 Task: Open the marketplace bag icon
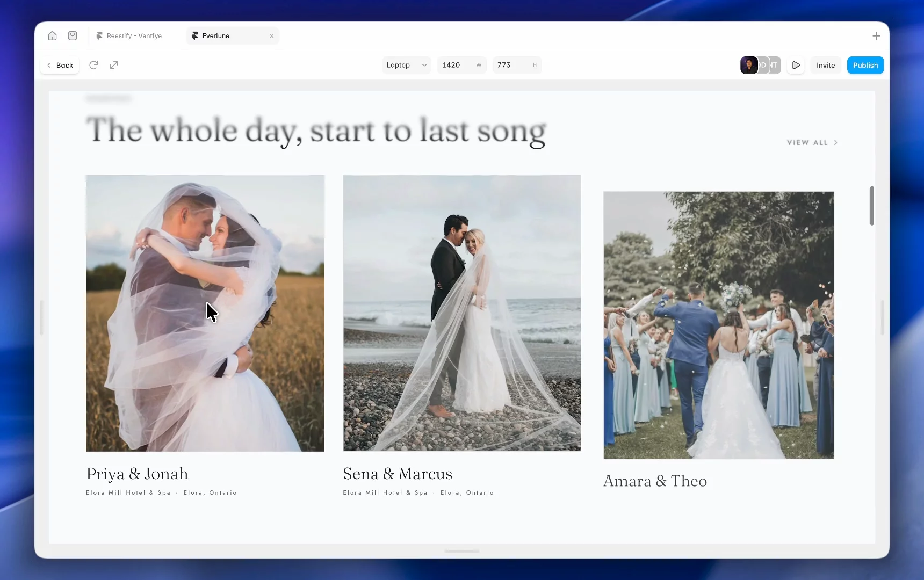tap(73, 36)
